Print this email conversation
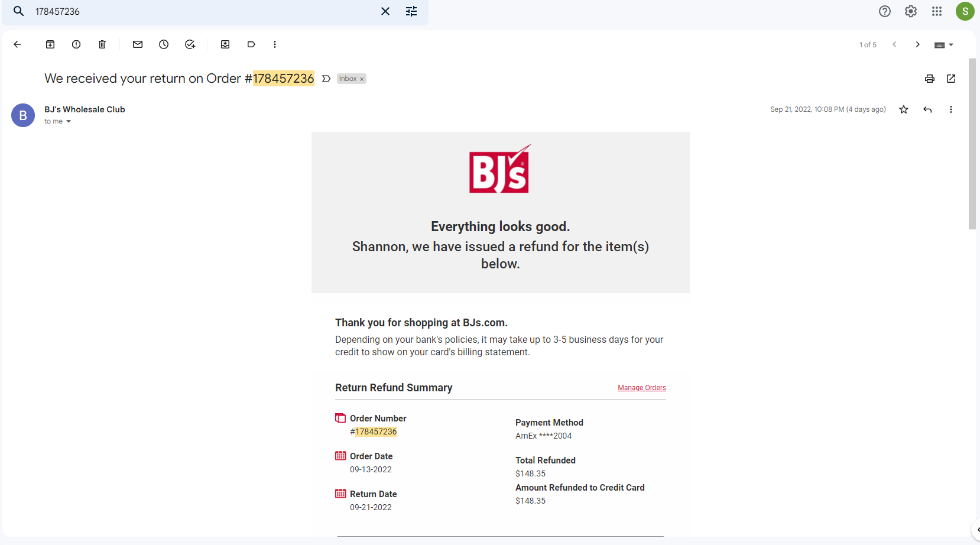 tap(930, 79)
